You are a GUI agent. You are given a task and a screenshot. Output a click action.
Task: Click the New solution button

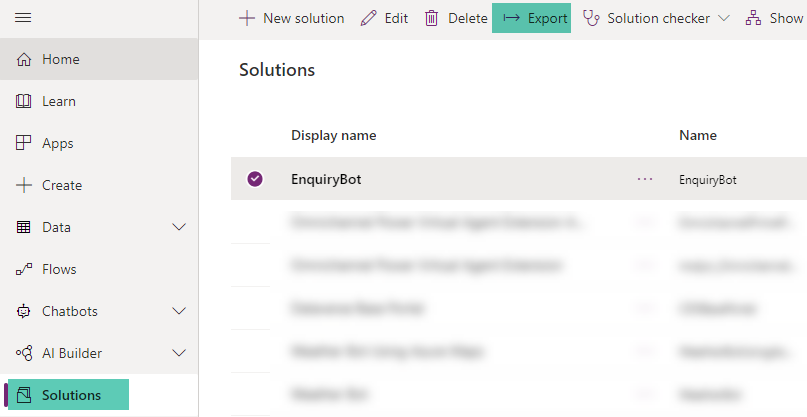(x=291, y=19)
